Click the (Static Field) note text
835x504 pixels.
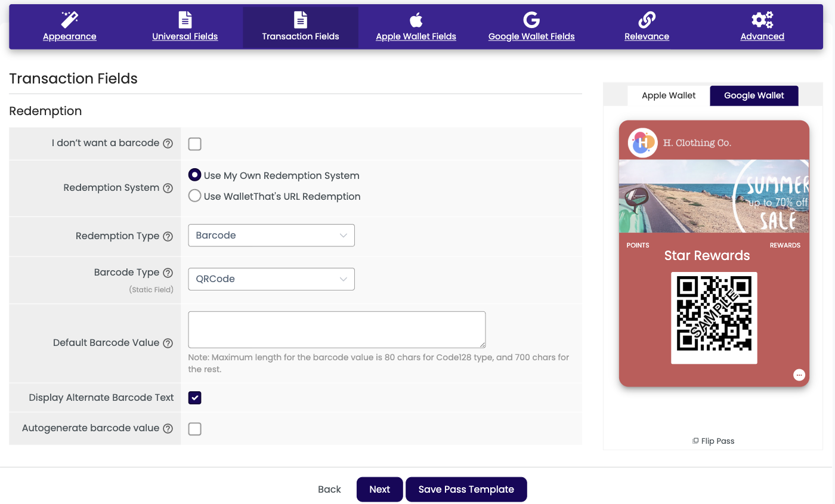click(151, 289)
